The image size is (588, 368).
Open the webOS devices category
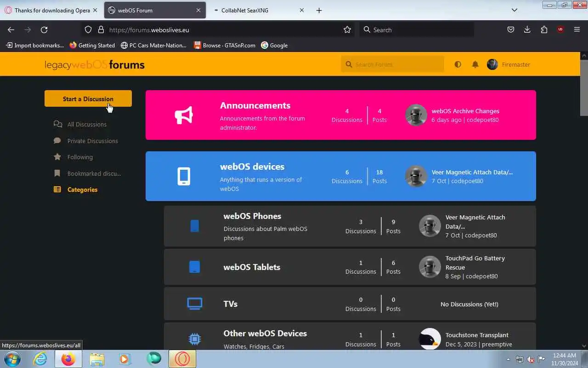click(252, 167)
